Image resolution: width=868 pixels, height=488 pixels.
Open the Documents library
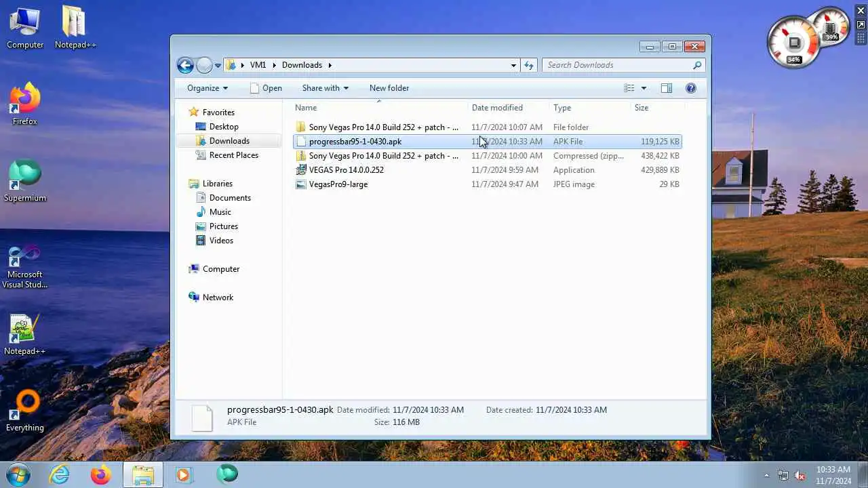coord(230,198)
